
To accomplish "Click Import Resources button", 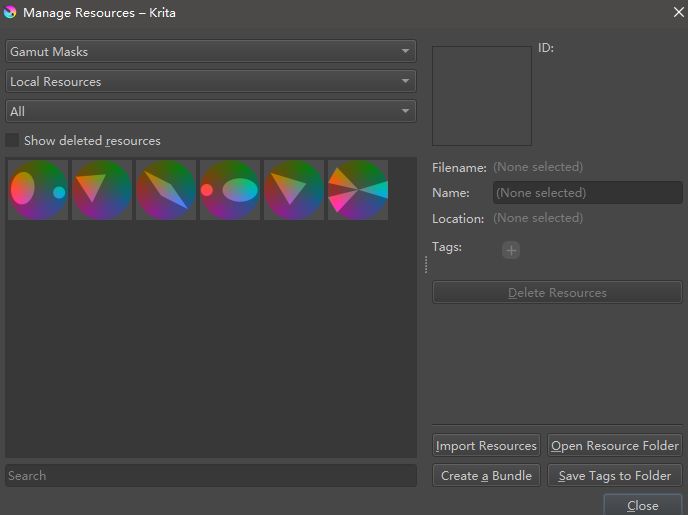I will point(486,446).
